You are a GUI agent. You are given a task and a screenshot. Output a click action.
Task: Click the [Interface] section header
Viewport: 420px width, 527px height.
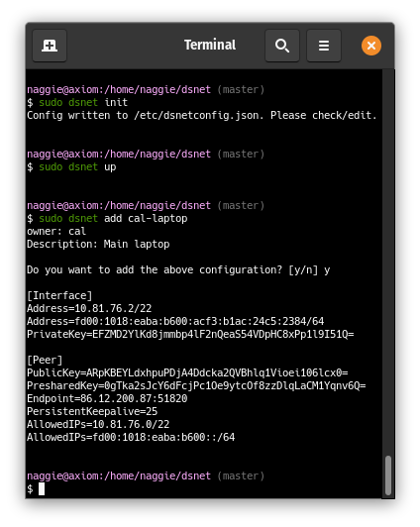[x=59, y=295]
